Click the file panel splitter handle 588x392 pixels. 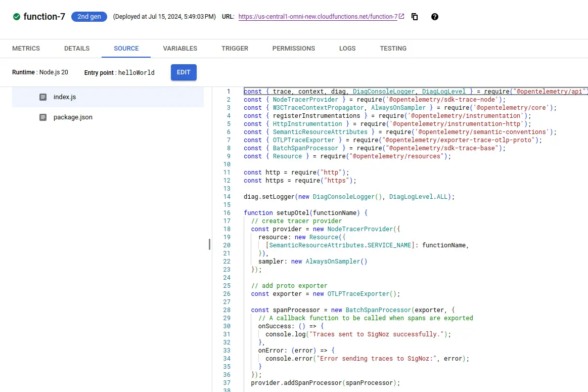pyautogui.click(x=209, y=244)
